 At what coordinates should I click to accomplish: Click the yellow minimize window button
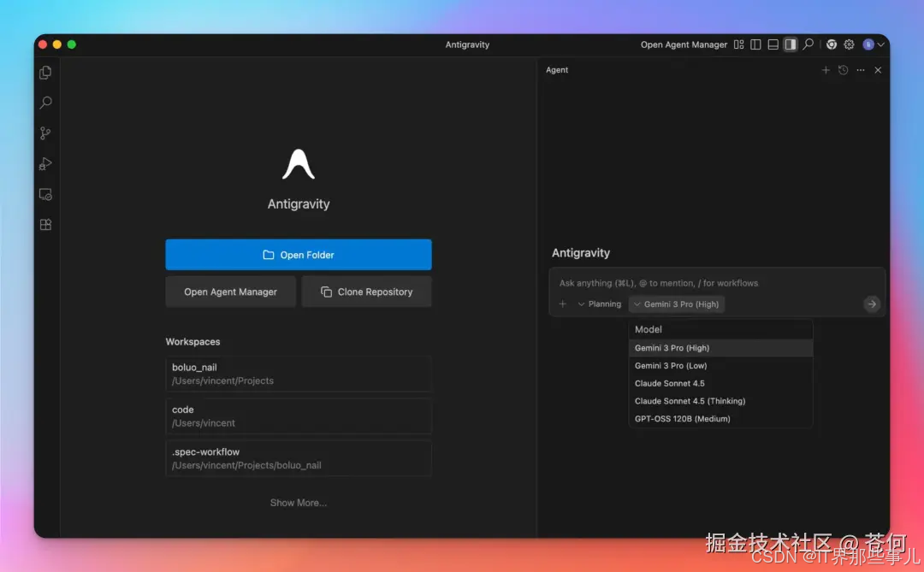click(x=56, y=44)
